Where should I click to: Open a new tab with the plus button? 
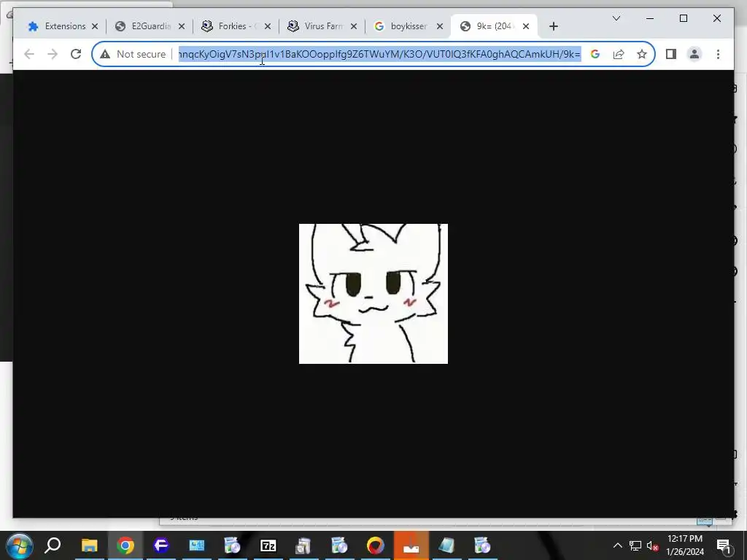coord(553,27)
